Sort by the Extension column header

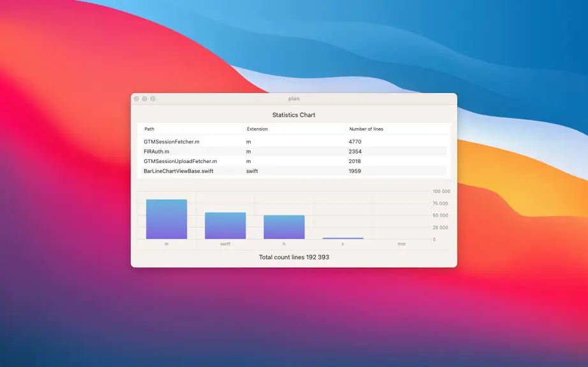[x=293, y=129]
